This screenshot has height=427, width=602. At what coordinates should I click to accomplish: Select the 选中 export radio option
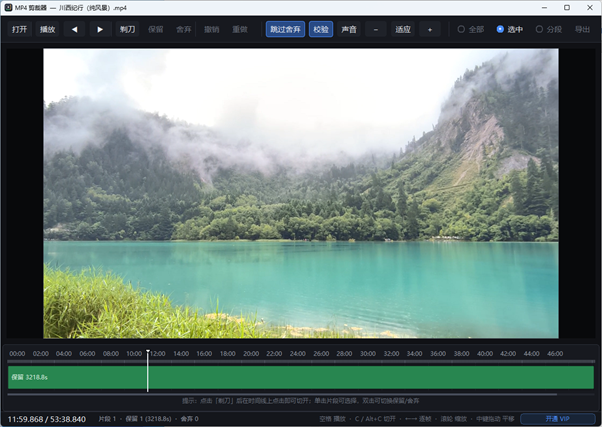pyautogui.click(x=509, y=29)
